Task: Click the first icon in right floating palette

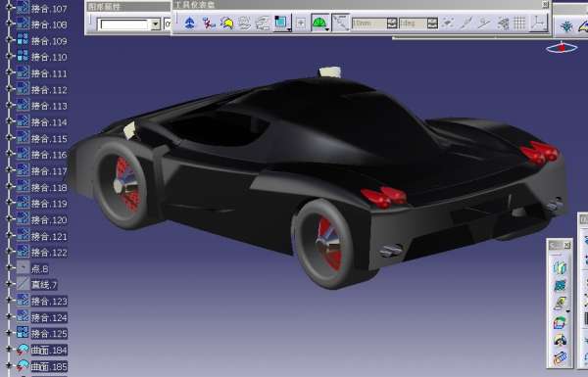Action: pos(560,267)
